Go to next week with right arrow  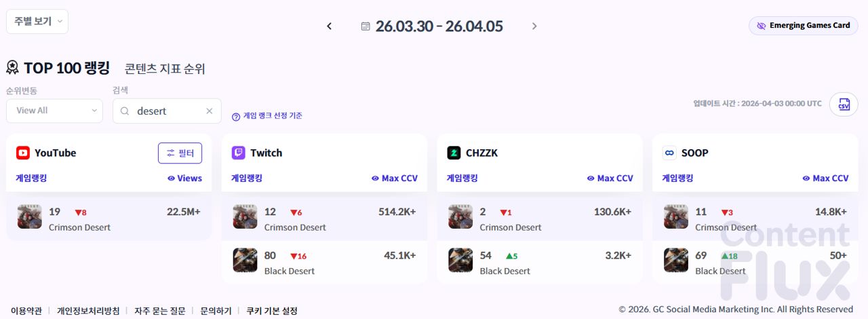[x=534, y=26]
